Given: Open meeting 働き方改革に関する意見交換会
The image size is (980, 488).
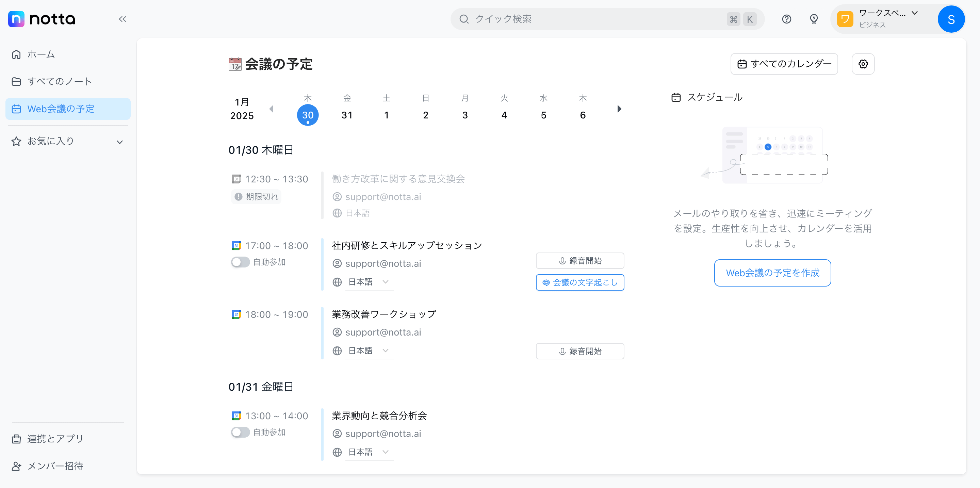Looking at the screenshot, I should tap(398, 179).
